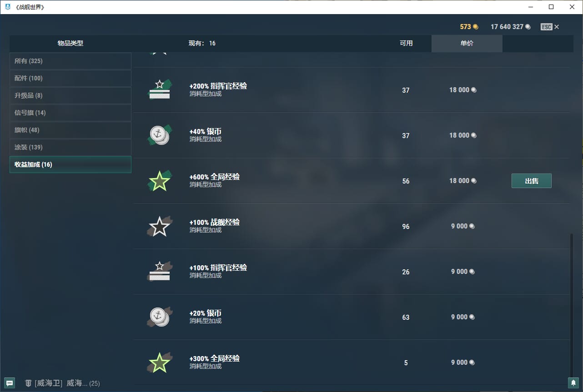
Task: Click the +100% 战舰经验 white star icon
Action: tap(159, 226)
